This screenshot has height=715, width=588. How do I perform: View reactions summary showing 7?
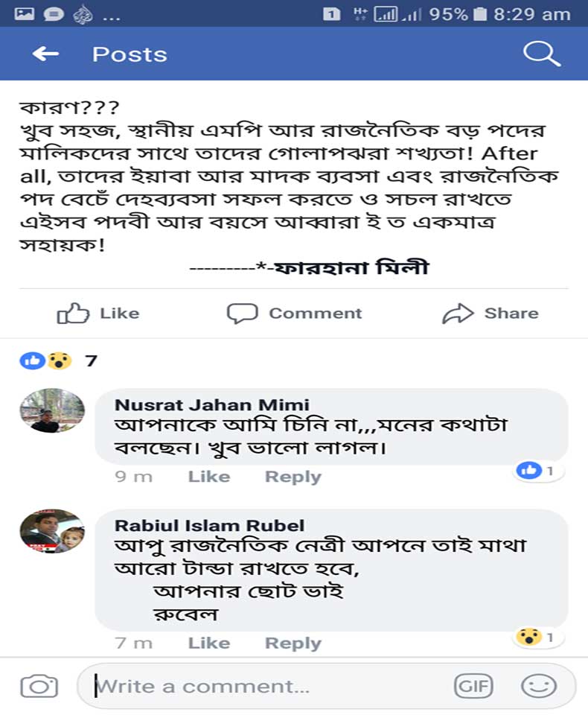click(x=58, y=361)
